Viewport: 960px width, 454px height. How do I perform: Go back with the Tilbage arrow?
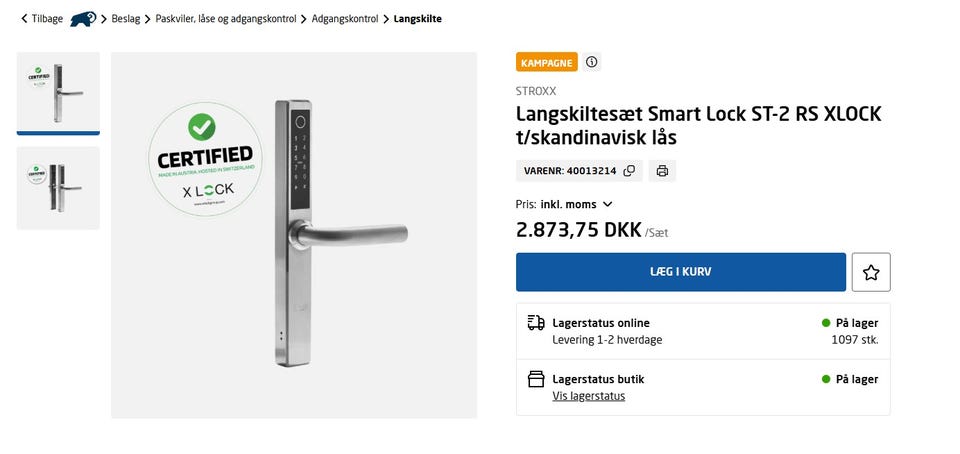point(41,18)
